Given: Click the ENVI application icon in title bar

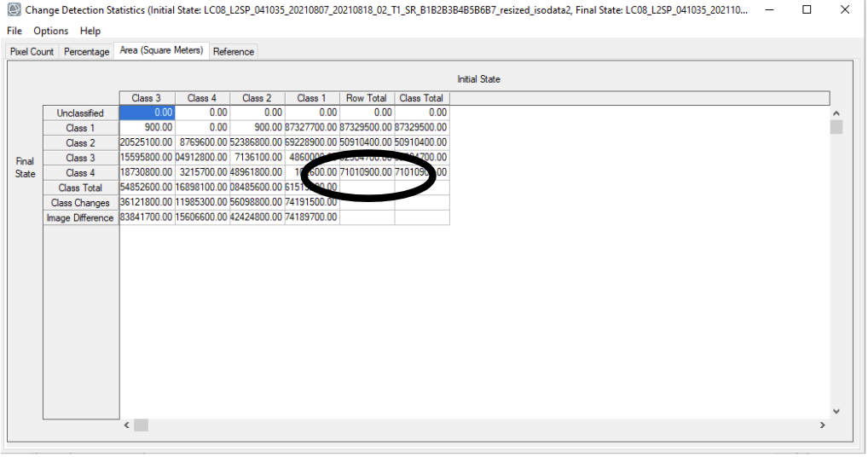Looking at the screenshot, I should pos(13,10).
